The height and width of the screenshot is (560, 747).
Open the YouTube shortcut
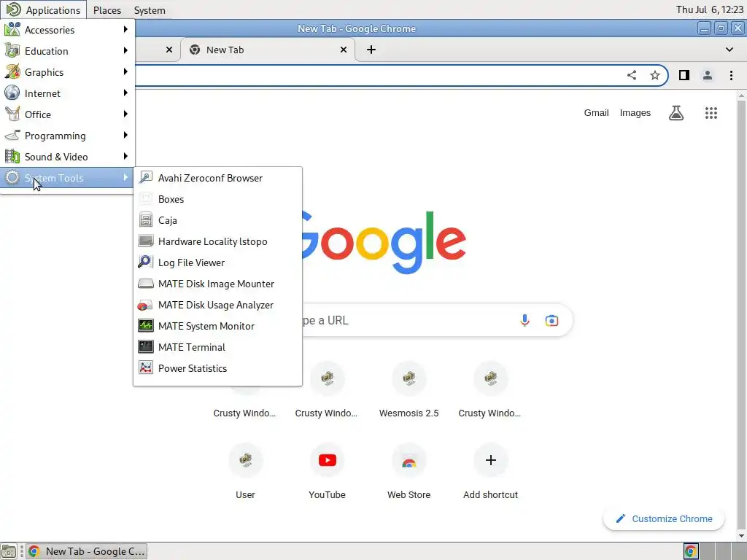(x=328, y=471)
